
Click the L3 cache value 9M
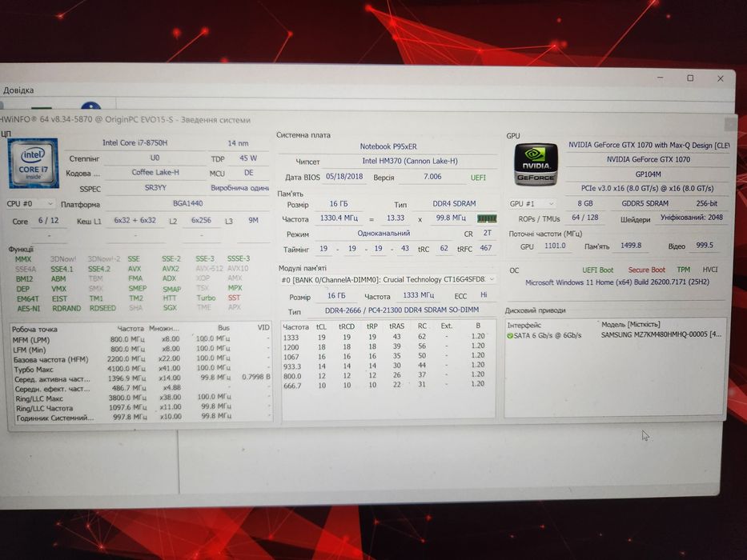click(253, 221)
